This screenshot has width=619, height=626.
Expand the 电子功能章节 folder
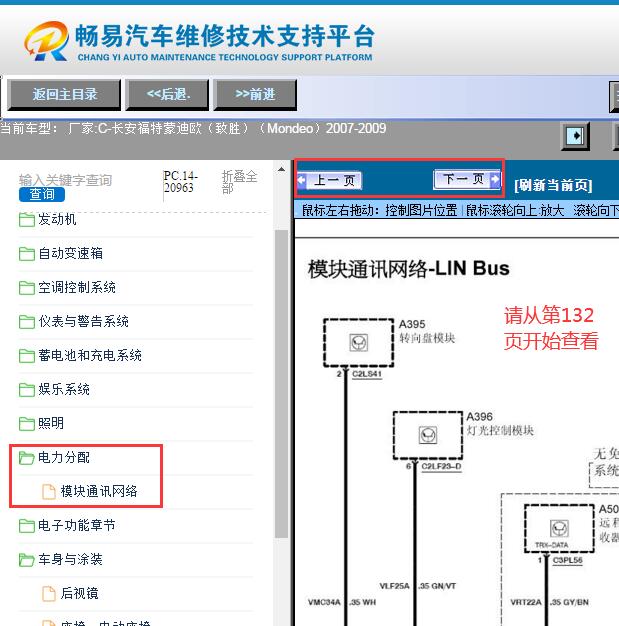[x=77, y=525]
